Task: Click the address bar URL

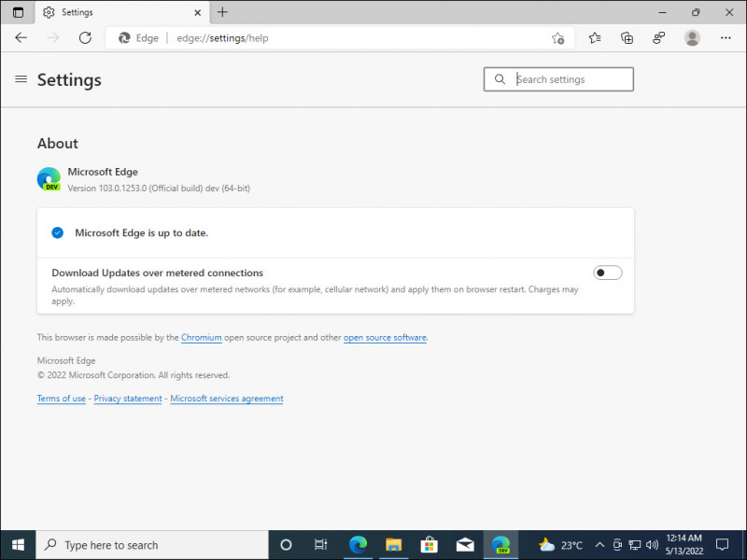Action: pyautogui.click(x=222, y=38)
